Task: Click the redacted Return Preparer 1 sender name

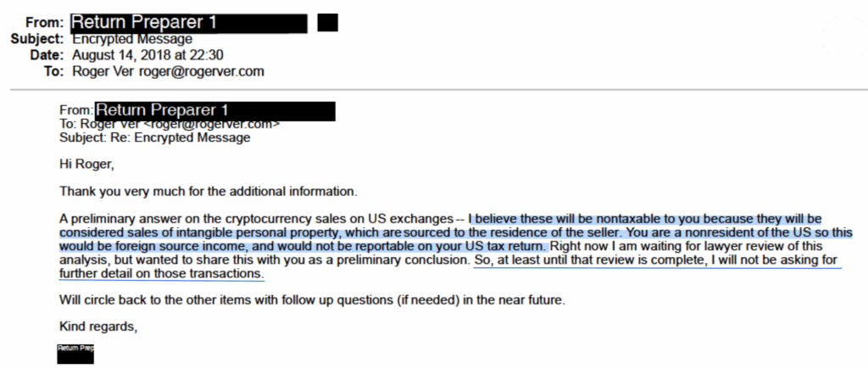Action: coord(189,23)
